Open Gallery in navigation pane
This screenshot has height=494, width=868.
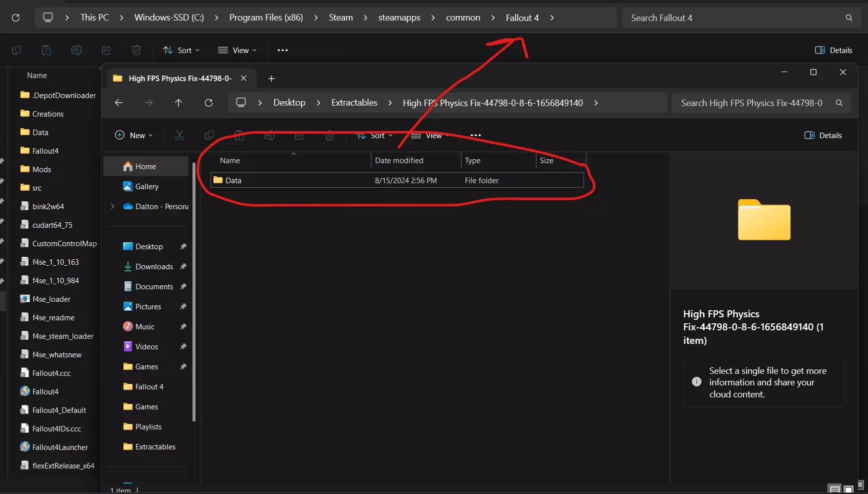(146, 186)
